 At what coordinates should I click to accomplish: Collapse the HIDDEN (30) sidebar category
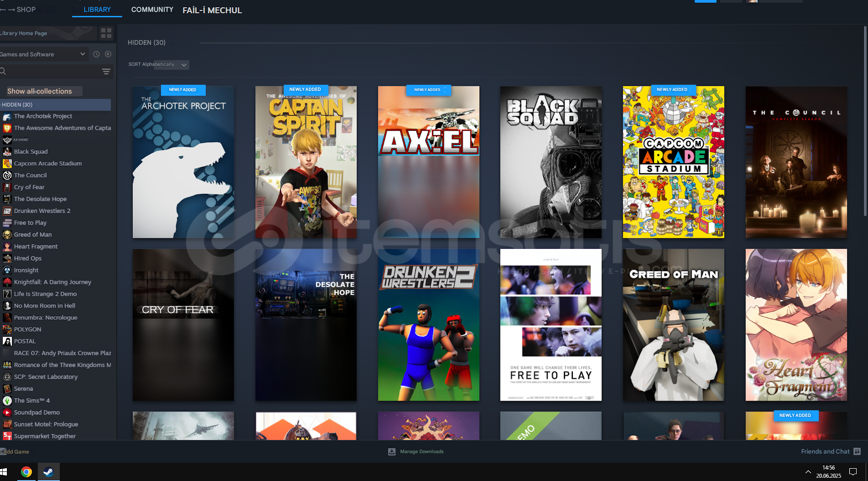point(55,105)
